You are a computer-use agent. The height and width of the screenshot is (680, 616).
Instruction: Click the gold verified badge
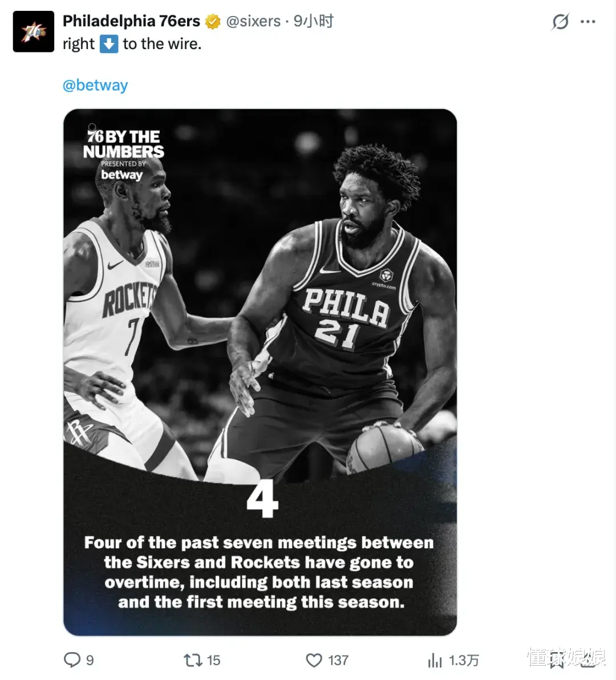(212, 21)
